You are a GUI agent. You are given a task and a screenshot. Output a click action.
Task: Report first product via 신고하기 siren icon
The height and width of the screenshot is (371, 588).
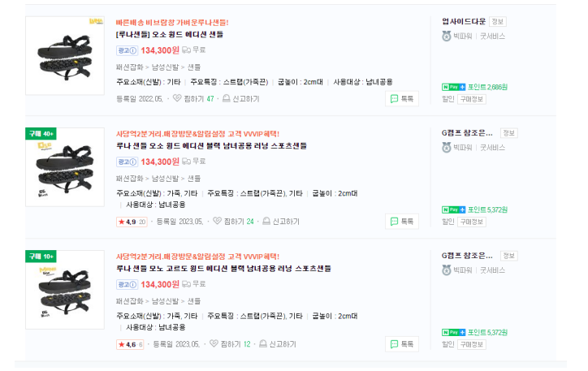(x=226, y=98)
